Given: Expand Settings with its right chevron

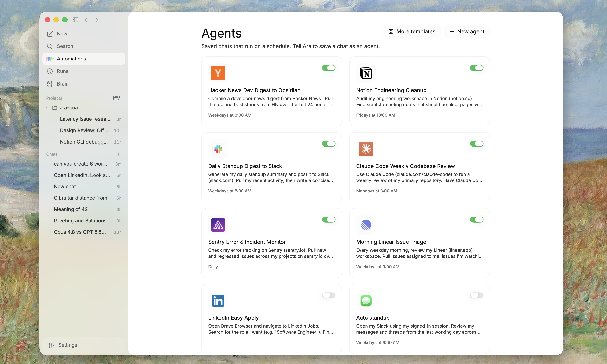Looking at the screenshot, I should (119, 345).
